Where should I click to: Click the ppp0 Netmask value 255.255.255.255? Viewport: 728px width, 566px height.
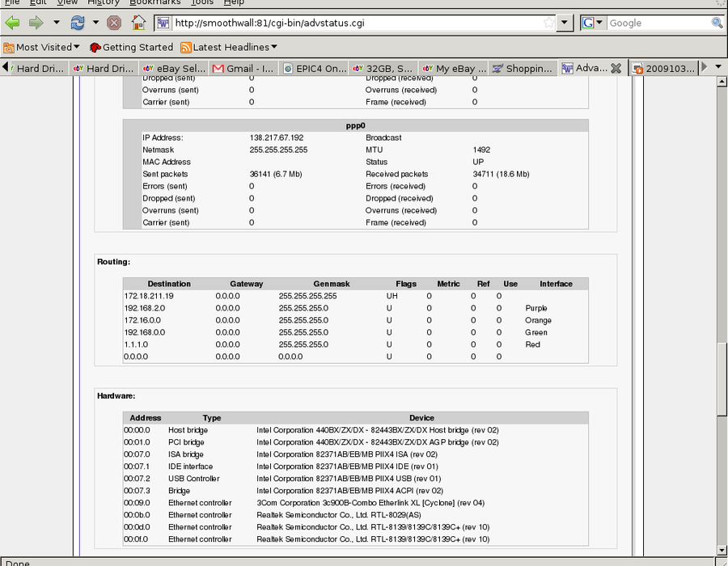[278, 150]
